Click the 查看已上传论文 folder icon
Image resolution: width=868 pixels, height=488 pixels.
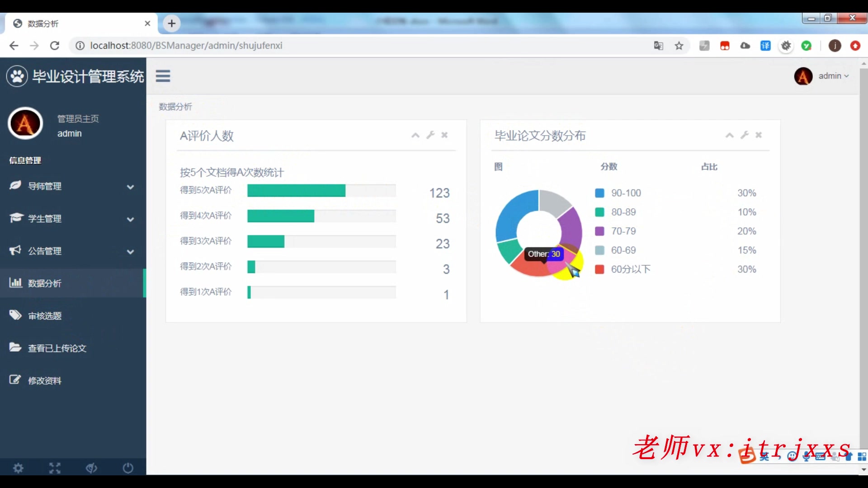15,347
